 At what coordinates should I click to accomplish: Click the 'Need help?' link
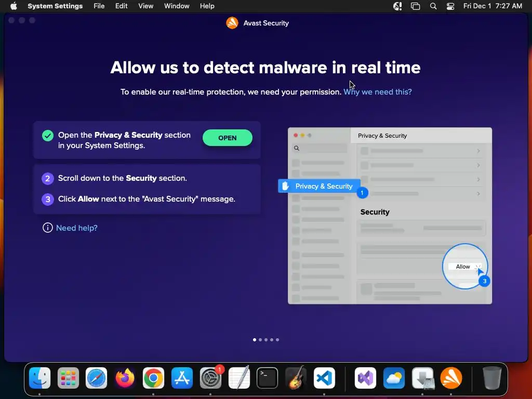[77, 228]
